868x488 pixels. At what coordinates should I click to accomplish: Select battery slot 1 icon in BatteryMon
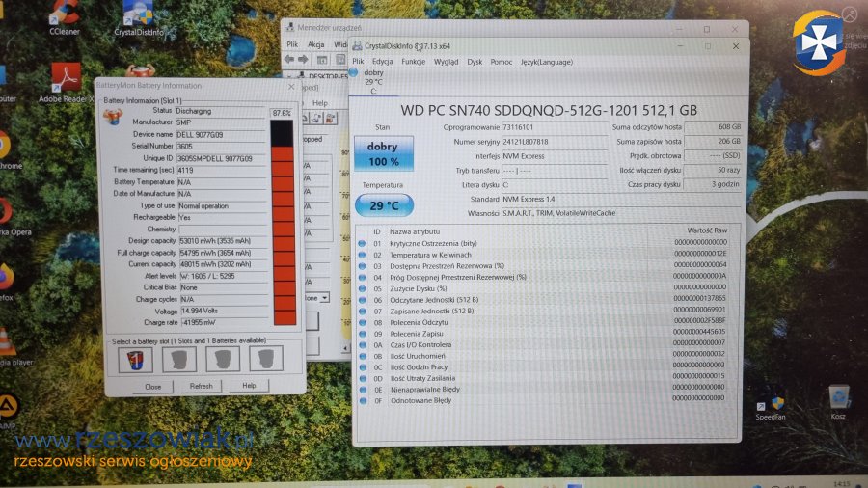[x=136, y=360]
